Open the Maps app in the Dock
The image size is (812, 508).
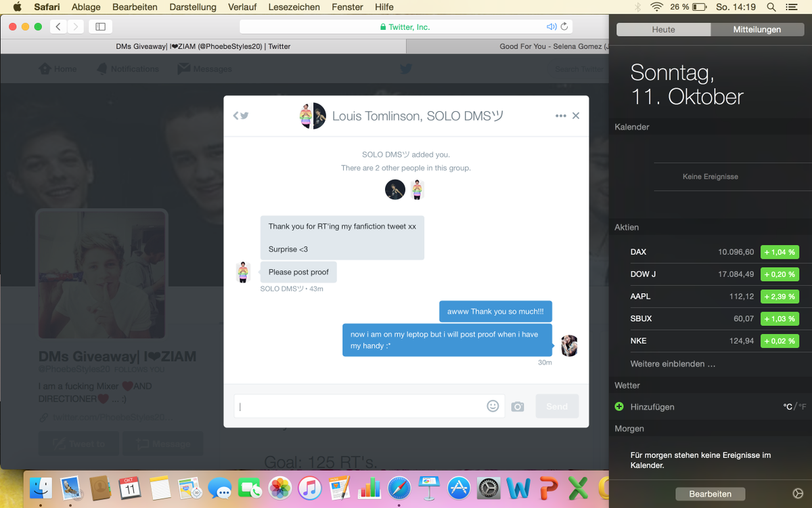point(189,488)
